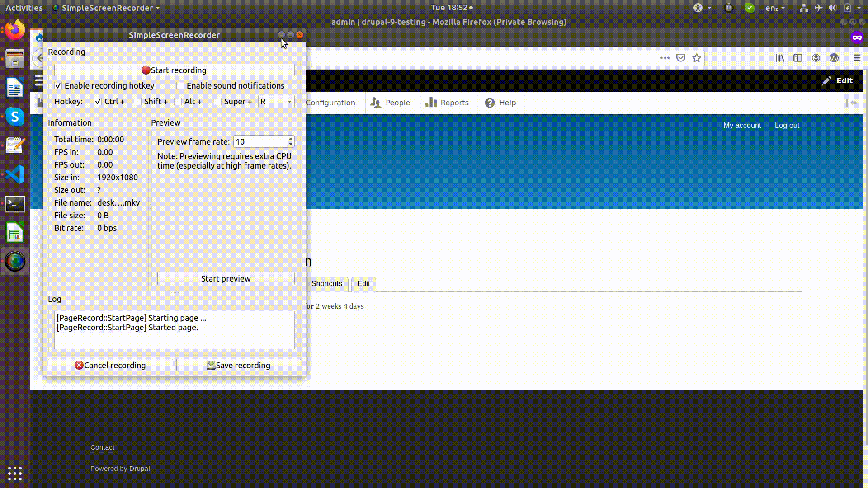The image size is (868, 488).
Task: Open Firefox hamburger menu
Action: tap(857, 58)
